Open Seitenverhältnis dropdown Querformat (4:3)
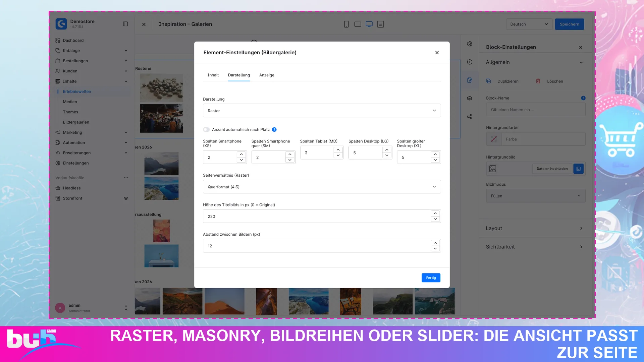This screenshot has width=644, height=362. coord(322,187)
